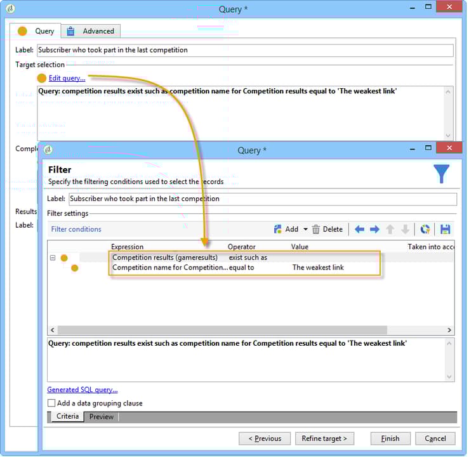This screenshot has width=476, height=465.
Task: Open the Add dropdown arrow
Action: click(305, 229)
